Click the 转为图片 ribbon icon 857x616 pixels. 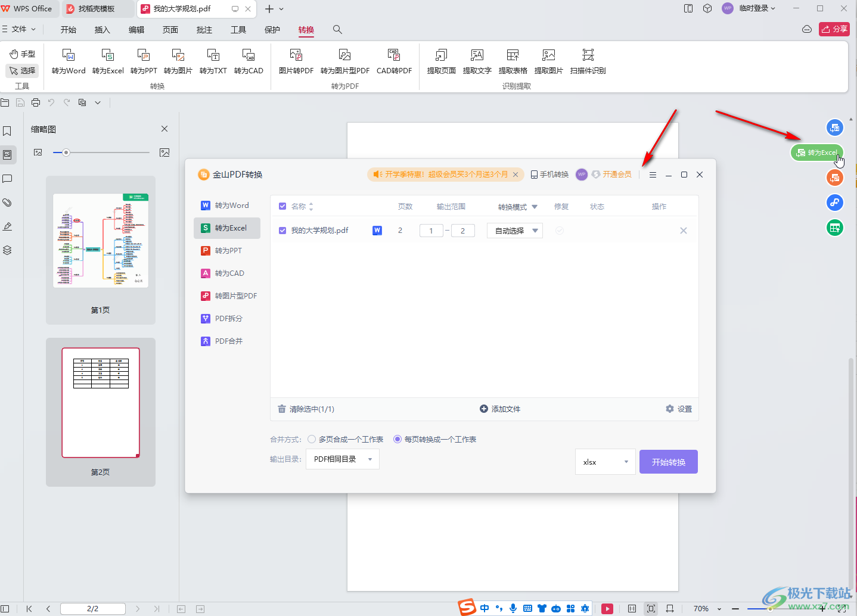(178, 62)
